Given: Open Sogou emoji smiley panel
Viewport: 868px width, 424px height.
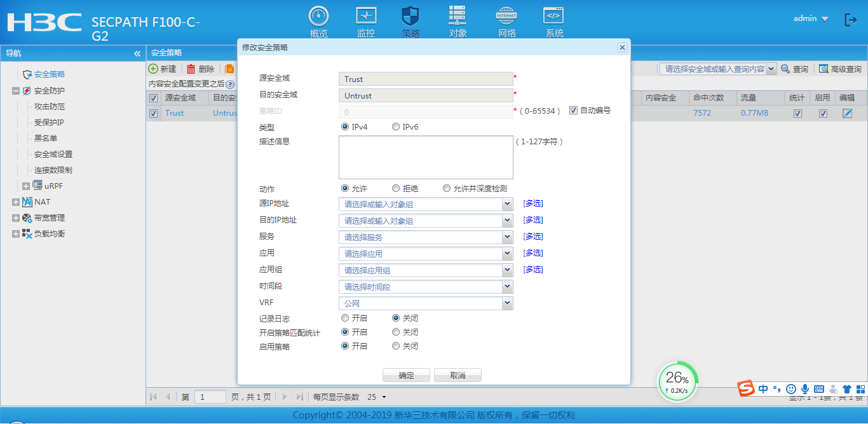Looking at the screenshot, I should click(x=791, y=389).
